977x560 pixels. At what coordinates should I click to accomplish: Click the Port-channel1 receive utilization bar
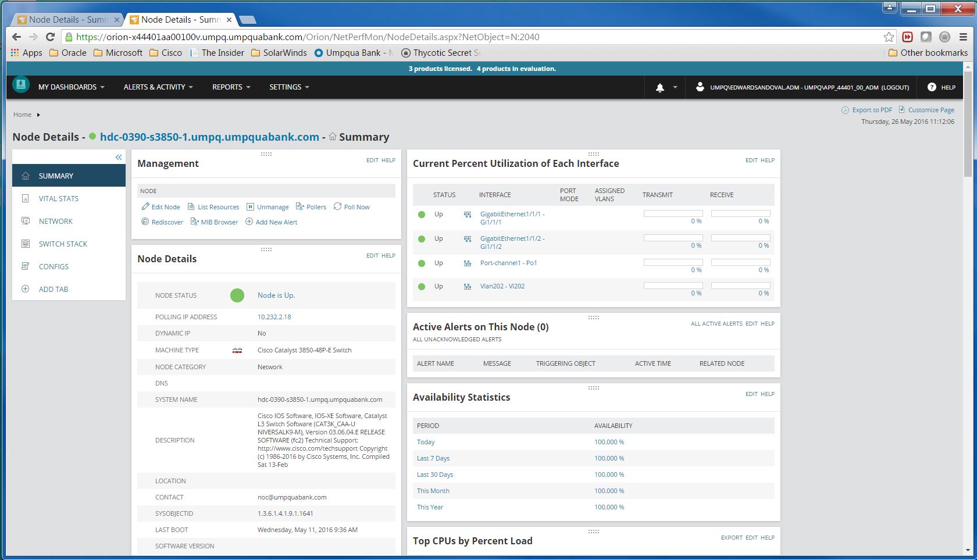(x=741, y=262)
